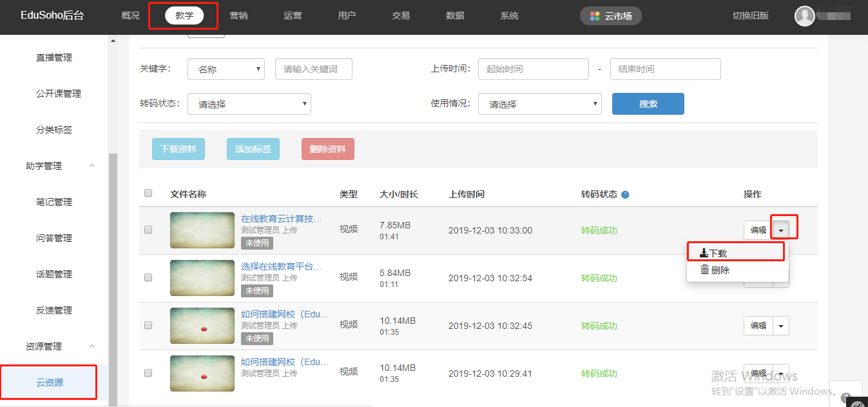
Task: Click the 转码状态 help question-mark icon
Action: 625,195
